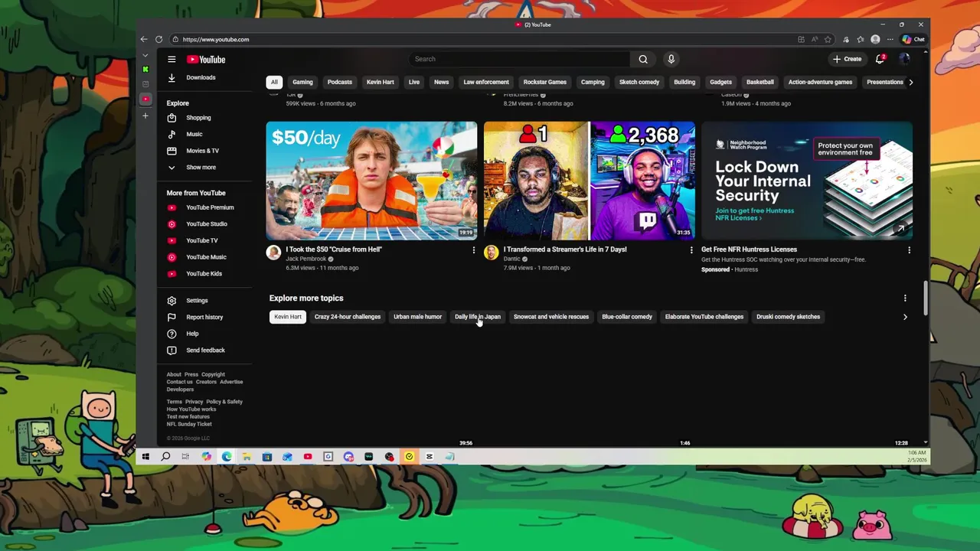The height and width of the screenshot is (551, 980).
Task: Open Edge new tab plus in vertical tabs
Action: point(145,116)
